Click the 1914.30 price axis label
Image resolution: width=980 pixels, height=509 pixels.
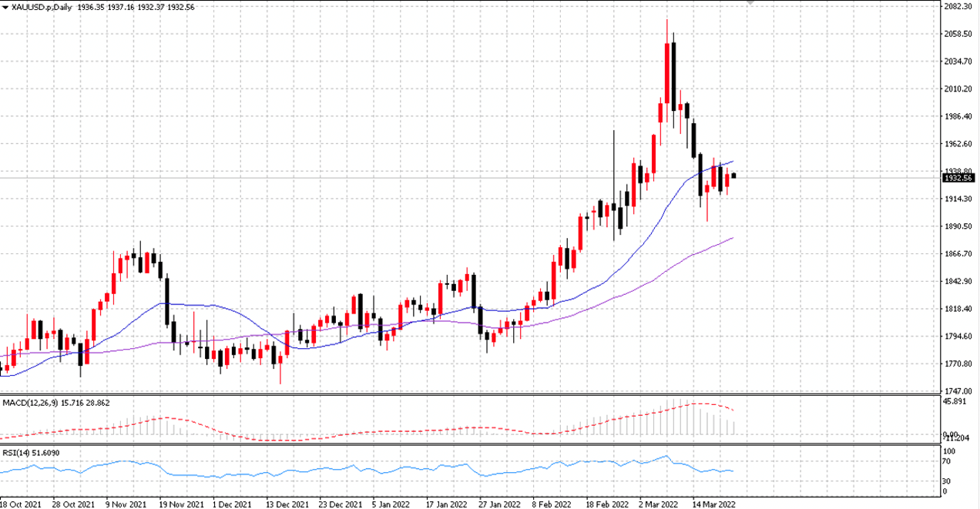click(958, 199)
